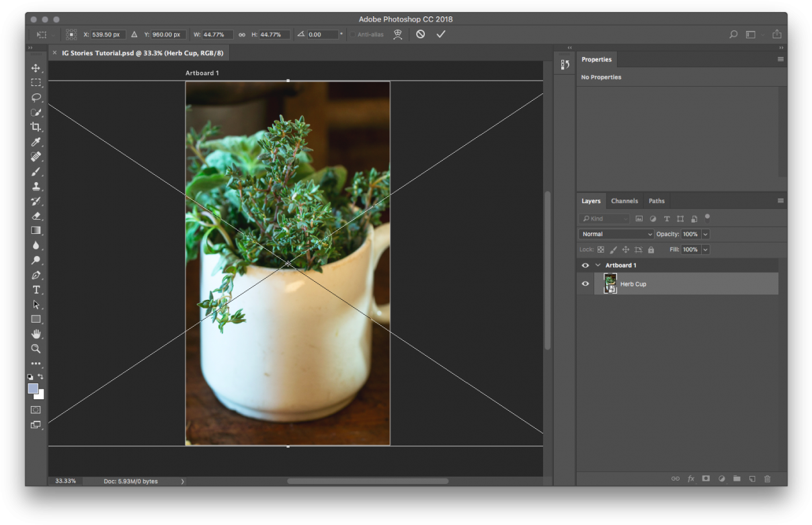Switch to the Channels tab

click(x=624, y=200)
